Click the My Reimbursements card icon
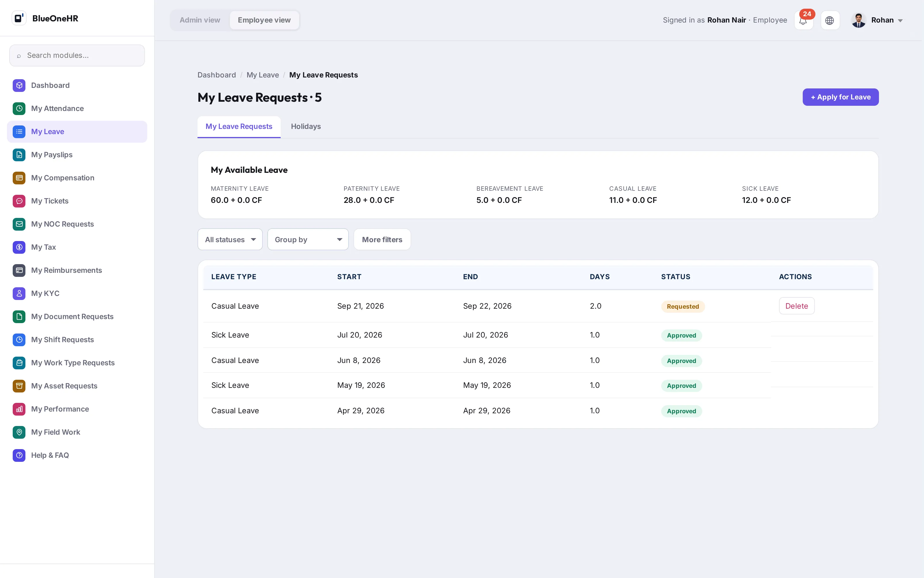Image resolution: width=924 pixels, height=578 pixels. [x=19, y=270]
